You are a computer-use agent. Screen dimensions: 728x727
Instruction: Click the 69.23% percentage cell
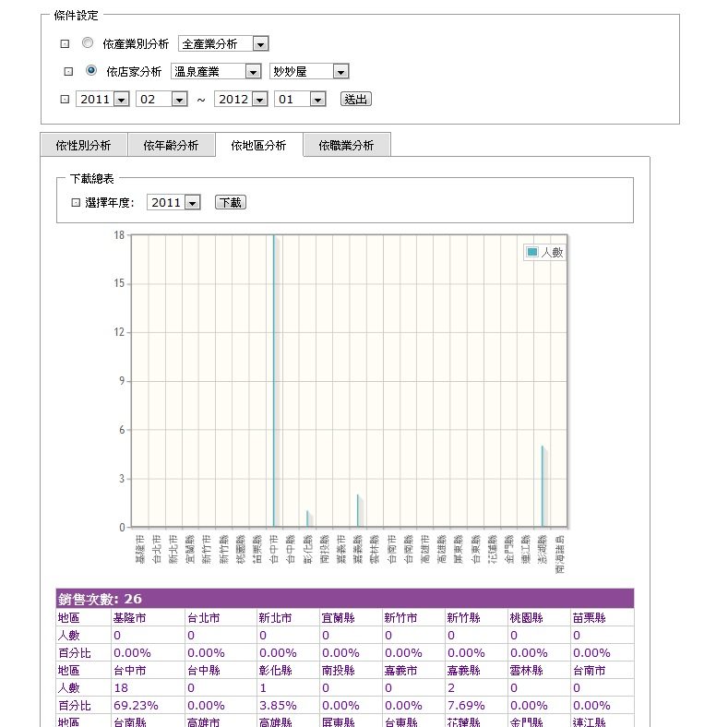point(149,705)
